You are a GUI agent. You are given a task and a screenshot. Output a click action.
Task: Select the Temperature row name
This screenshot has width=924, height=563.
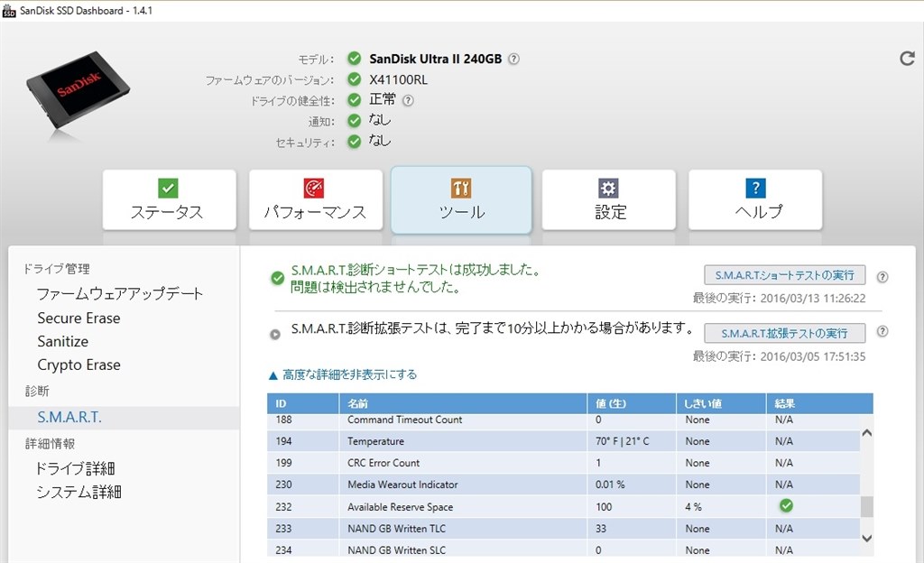[376, 441]
